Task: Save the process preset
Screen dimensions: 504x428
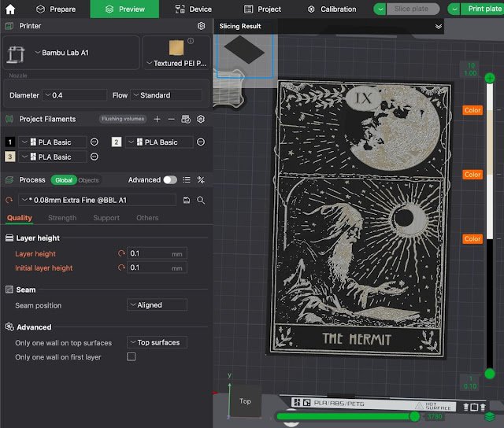Action: [187, 201]
